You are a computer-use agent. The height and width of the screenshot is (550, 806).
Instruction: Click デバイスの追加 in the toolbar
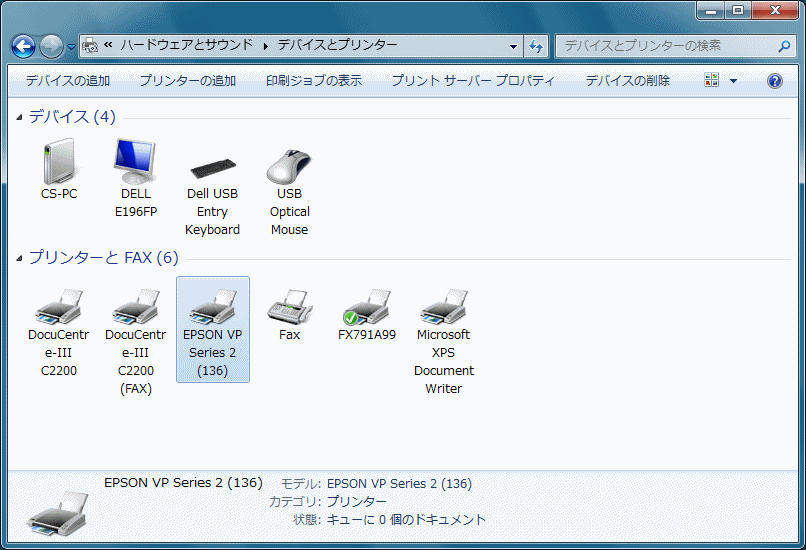coord(68,81)
